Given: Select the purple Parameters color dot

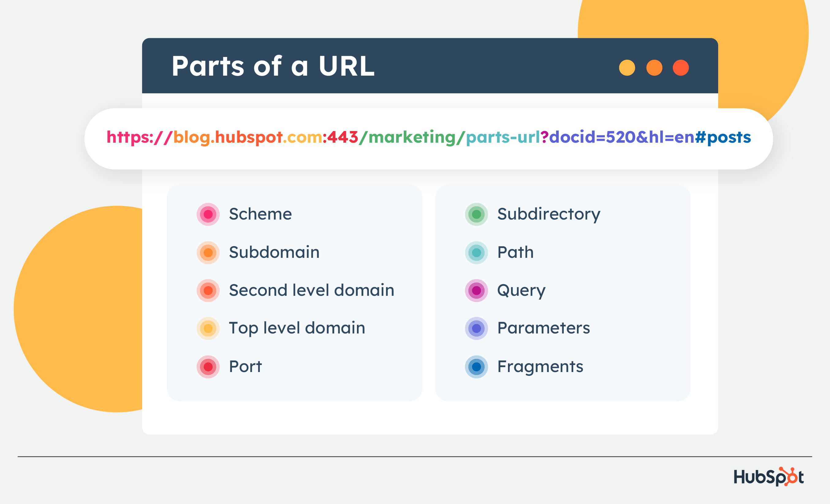Looking at the screenshot, I should pyautogui.click(x=476, y=328).
